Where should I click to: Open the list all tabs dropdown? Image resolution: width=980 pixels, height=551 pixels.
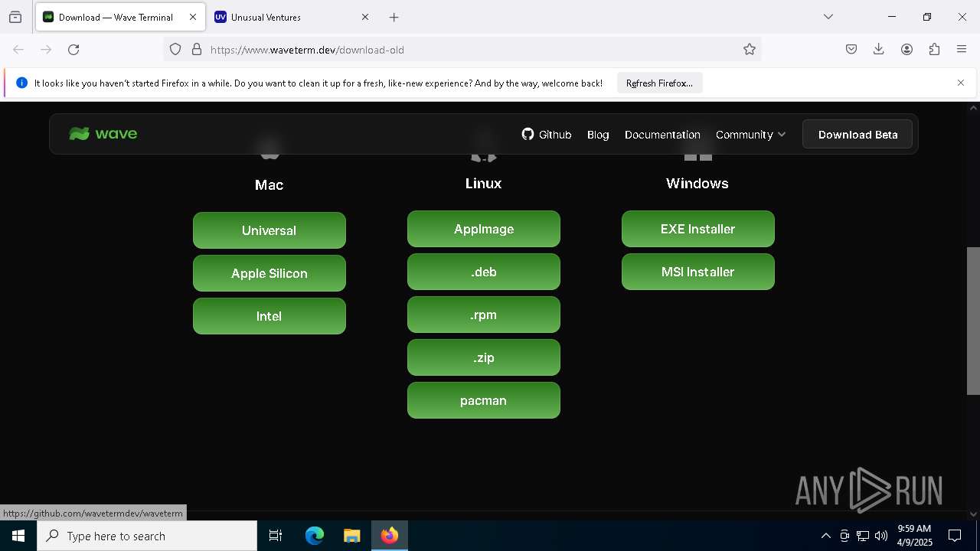[828, 17]
